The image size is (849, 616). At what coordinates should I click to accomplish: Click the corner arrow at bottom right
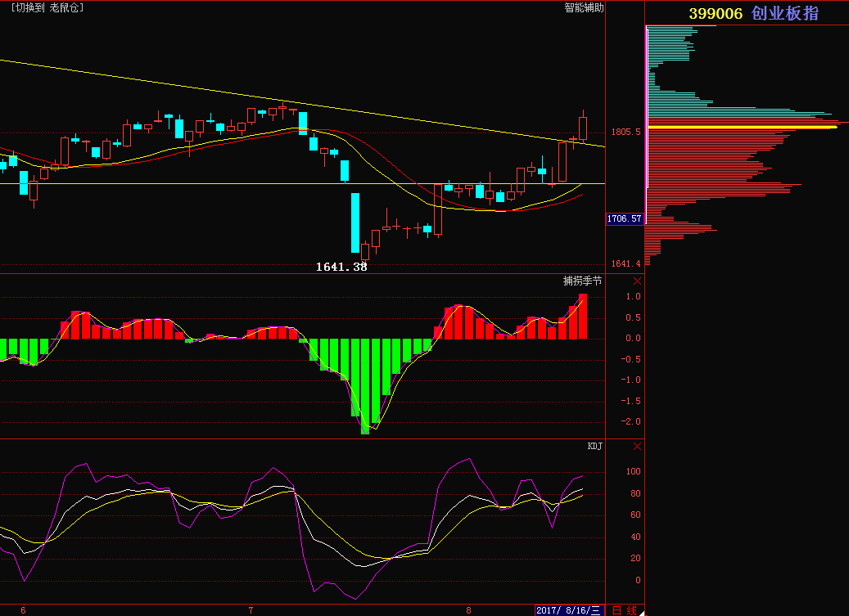641,613
